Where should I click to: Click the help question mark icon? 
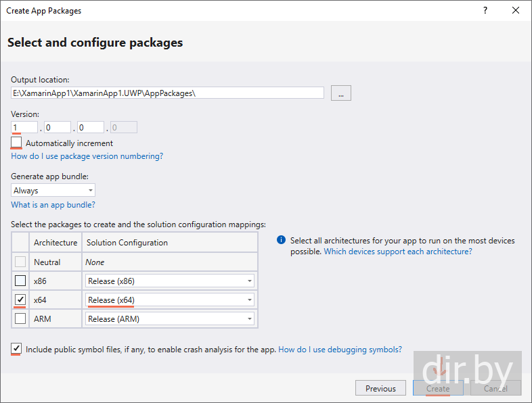click(x=485, y=11)
